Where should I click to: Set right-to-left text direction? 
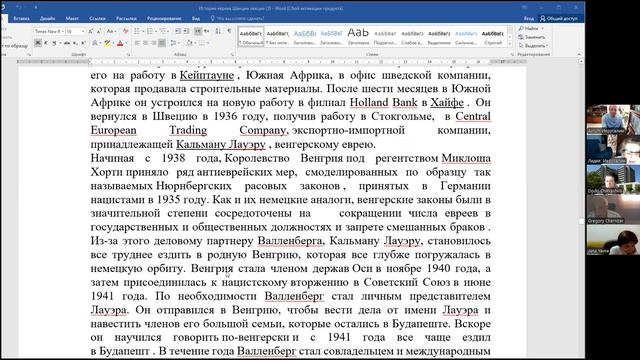coord(207,31)
